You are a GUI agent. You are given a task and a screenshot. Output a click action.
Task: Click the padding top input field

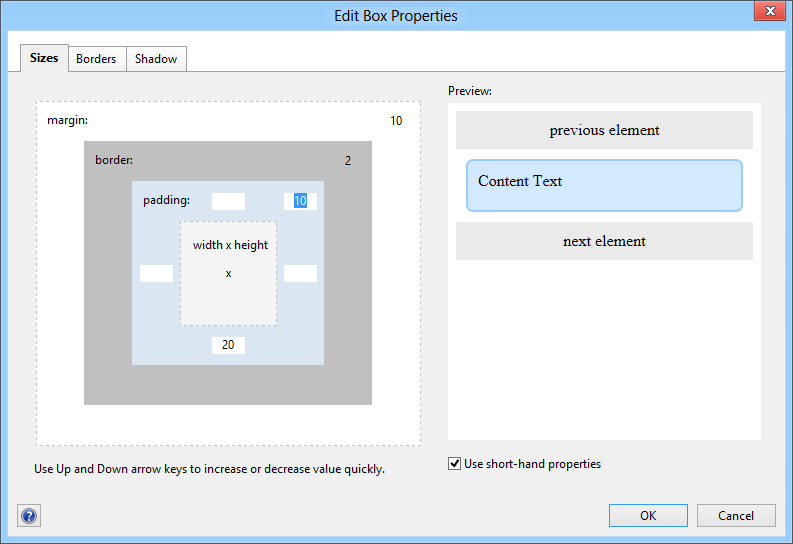(x=228, y=201)
